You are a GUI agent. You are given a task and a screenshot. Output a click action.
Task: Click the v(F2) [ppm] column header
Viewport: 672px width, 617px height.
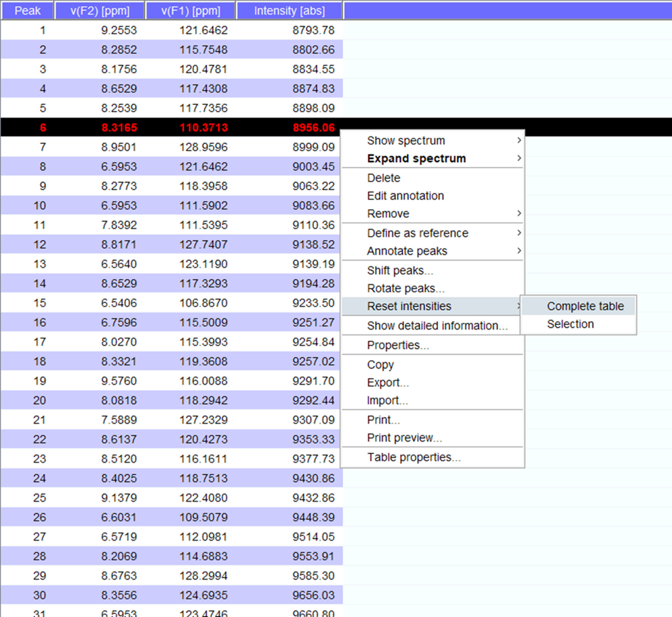tap(100, 11)
